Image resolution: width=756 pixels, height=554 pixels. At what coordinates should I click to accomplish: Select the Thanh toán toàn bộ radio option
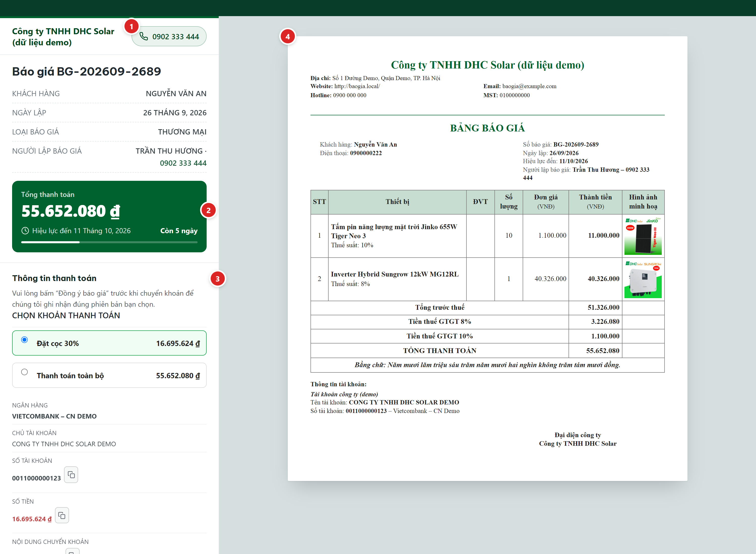[x=24, y=372]
